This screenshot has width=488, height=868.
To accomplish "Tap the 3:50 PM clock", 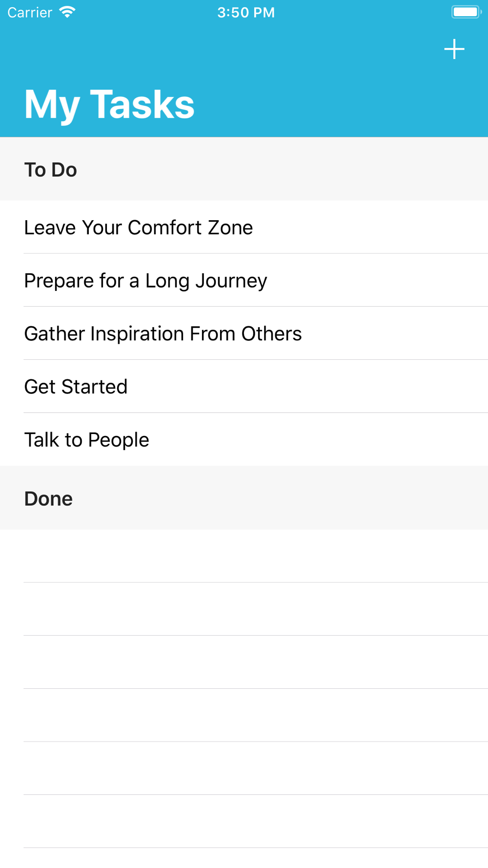I will pos(245,12).
